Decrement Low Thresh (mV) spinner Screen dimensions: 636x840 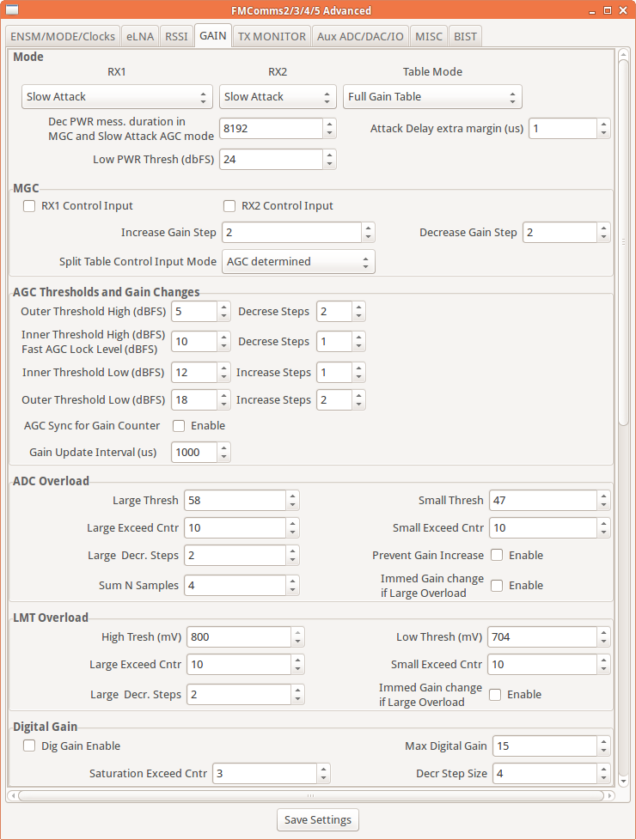[604, 642]
